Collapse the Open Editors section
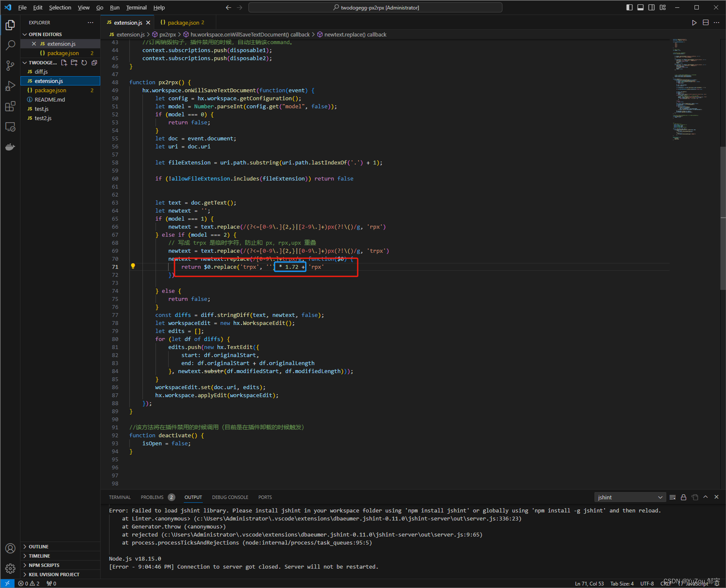 [x=60, y=34]
